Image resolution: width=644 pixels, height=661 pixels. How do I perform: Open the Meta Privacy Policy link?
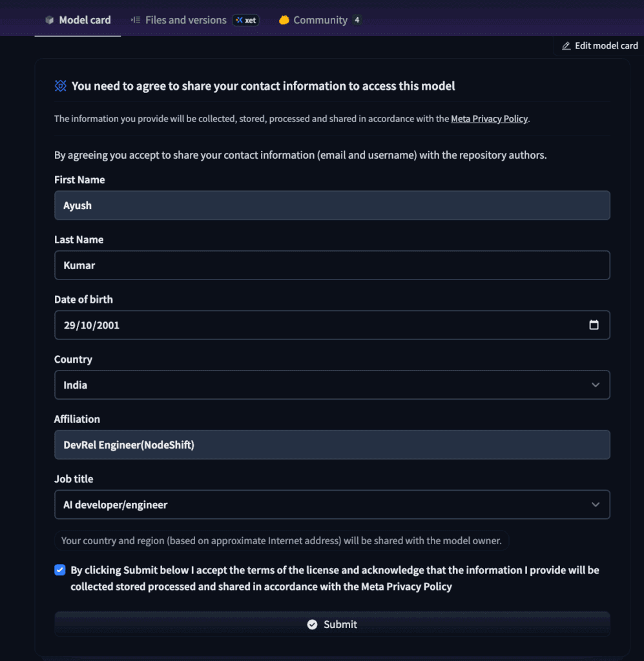click(489, 119)
